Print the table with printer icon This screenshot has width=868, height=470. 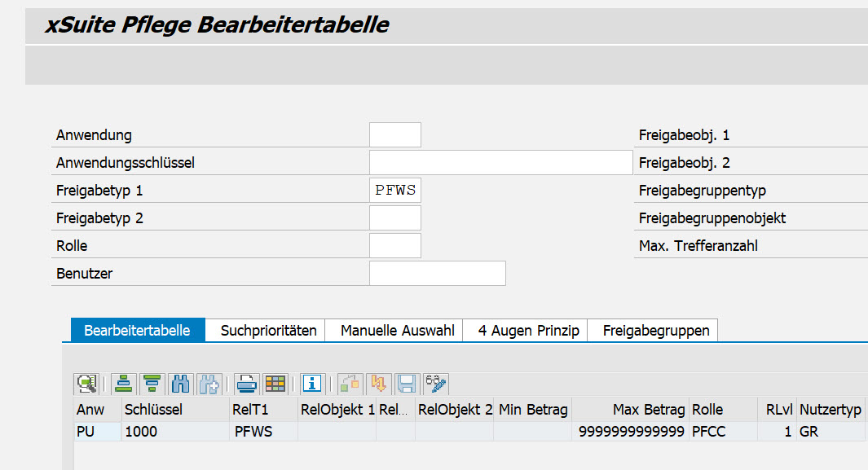click(x=247, y=383)
